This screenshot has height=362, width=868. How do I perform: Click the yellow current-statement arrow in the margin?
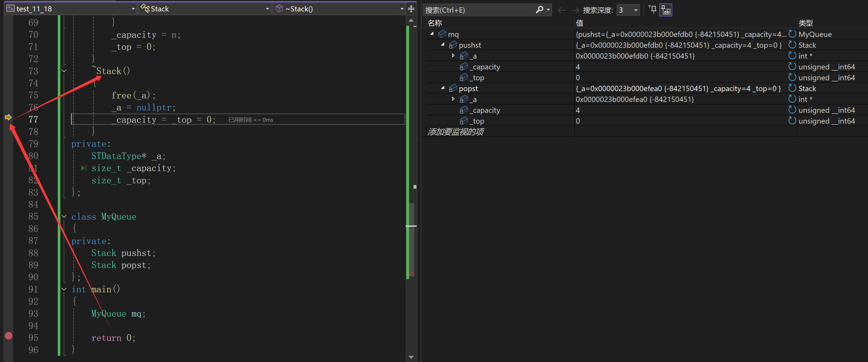pos(8,117)
